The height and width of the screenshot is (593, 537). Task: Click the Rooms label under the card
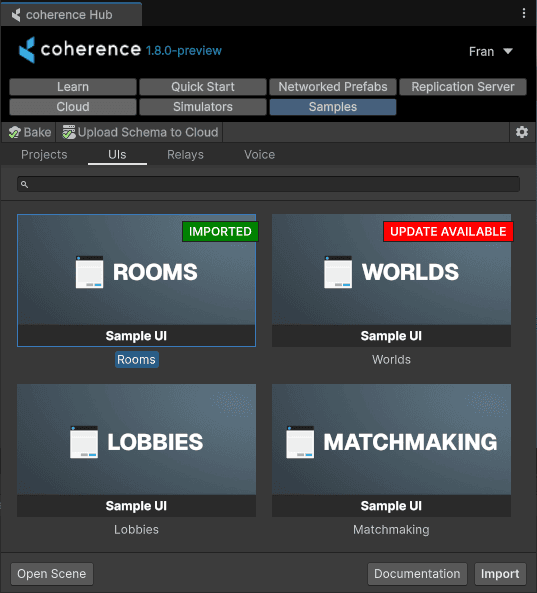click(x=137, y=359)
